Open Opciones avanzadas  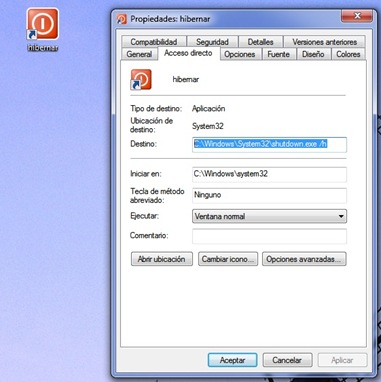tap(304, 259)
